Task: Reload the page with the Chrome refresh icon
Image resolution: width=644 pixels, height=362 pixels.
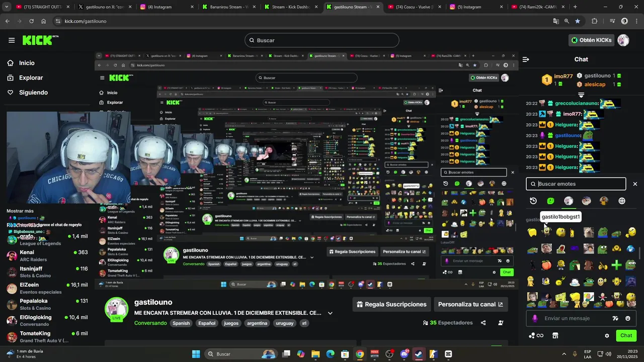Action: point(31,21)
